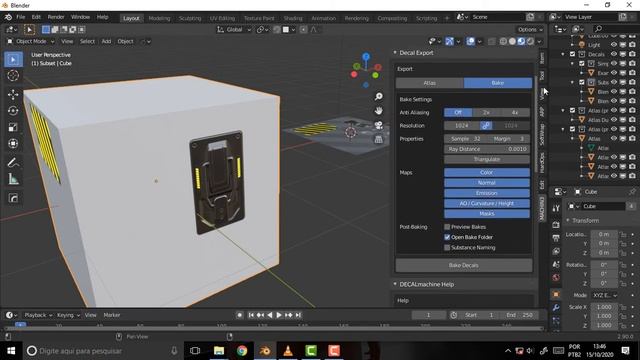Switch to the Modeling workspace tab
The image size is (640, 360).
[x=159, y=18]
